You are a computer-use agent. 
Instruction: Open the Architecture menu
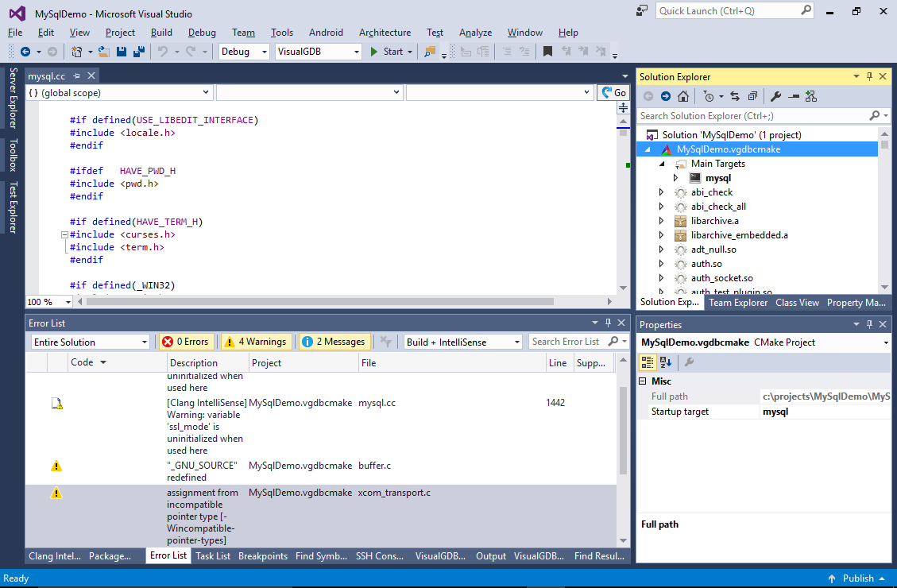click(385, 33)
